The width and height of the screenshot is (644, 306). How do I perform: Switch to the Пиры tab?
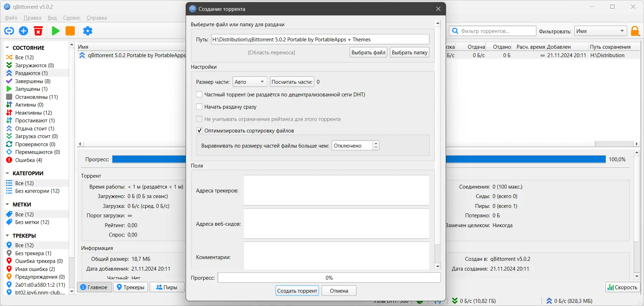167,287
